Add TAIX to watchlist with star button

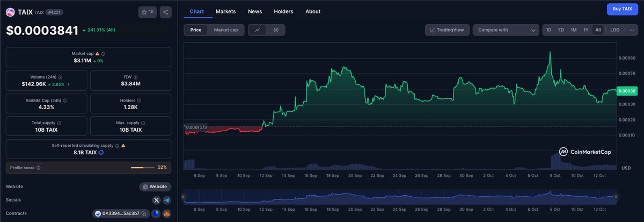[148, 12]
